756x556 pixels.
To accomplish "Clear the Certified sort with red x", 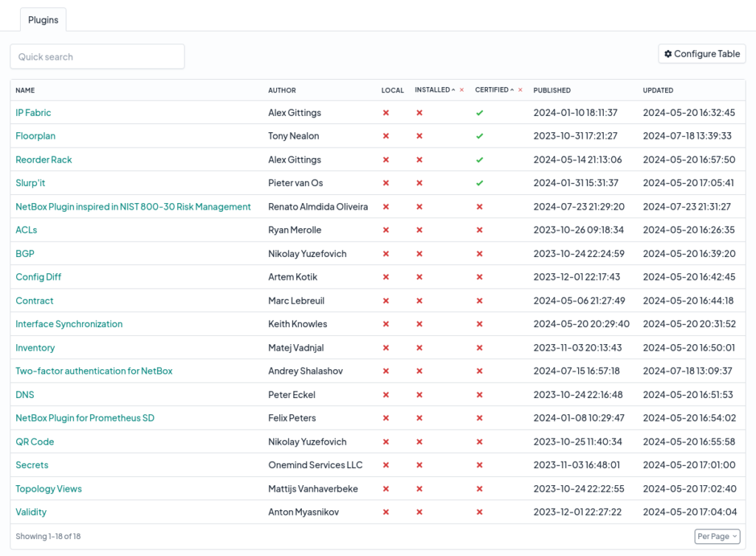I will [520, 89].
